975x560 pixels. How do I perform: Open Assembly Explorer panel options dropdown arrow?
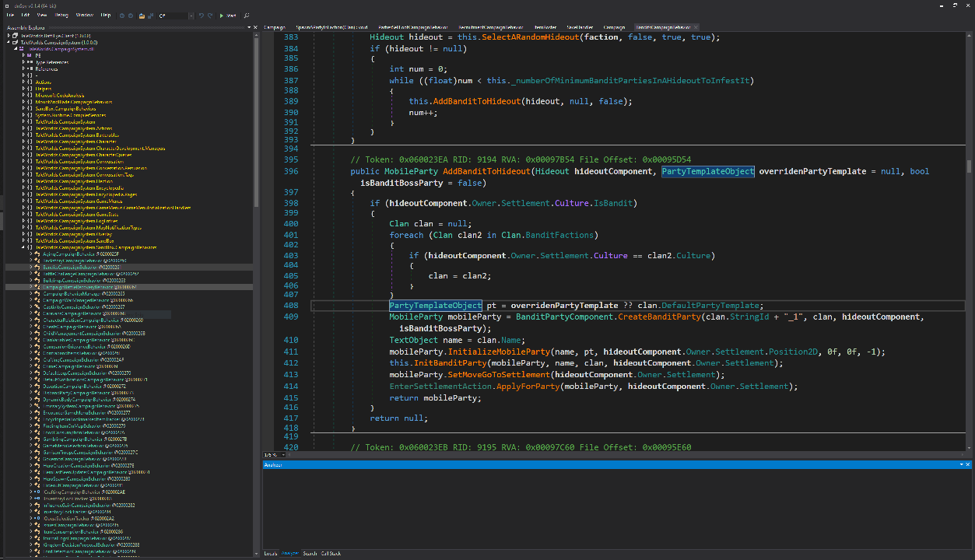248,27
